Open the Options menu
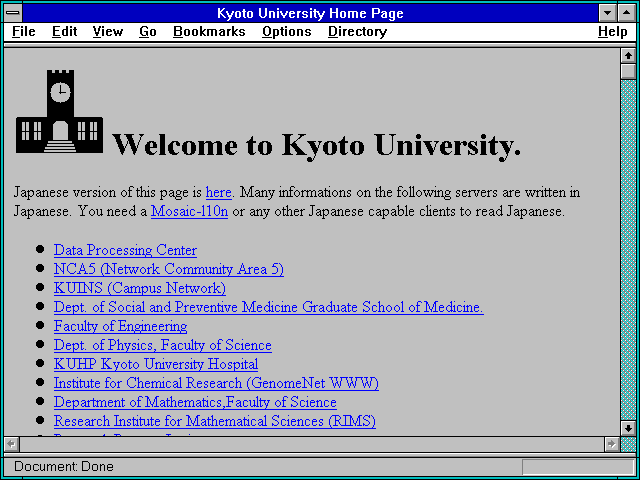This screenshot has height=480, width=640. click(287, 32)
